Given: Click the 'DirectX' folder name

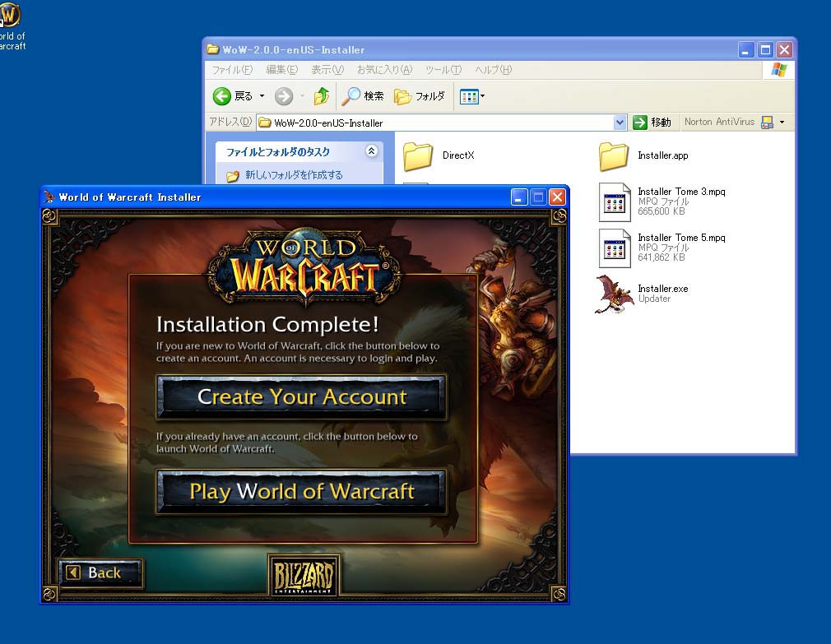Looking at the screenshot, I should (x=458, y=155).
